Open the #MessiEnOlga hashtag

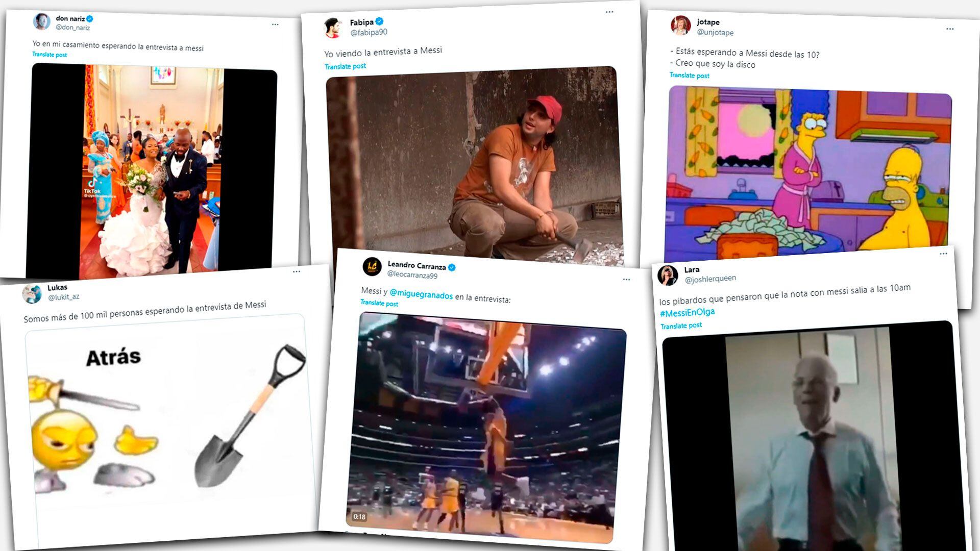[x=687, y=312]
